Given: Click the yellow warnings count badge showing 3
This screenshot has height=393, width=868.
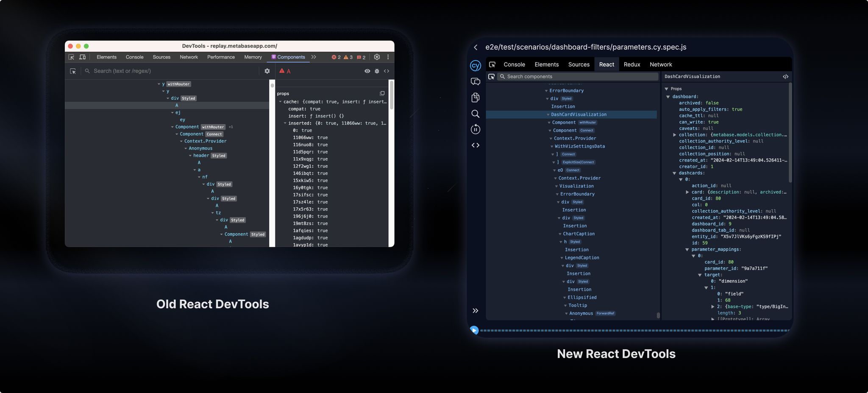Looking at the screenshot, I should click(x=348, y=57).
